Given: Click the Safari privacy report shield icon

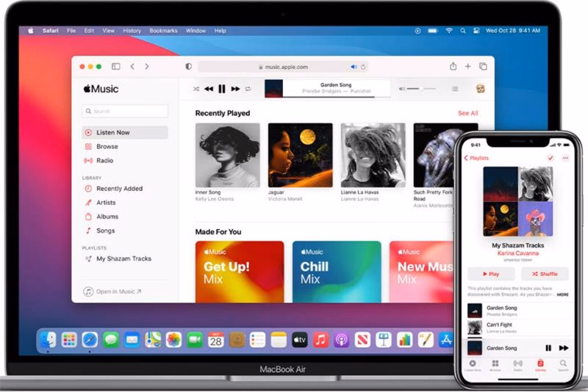Looking at the screenshot, I should [188, 66].
